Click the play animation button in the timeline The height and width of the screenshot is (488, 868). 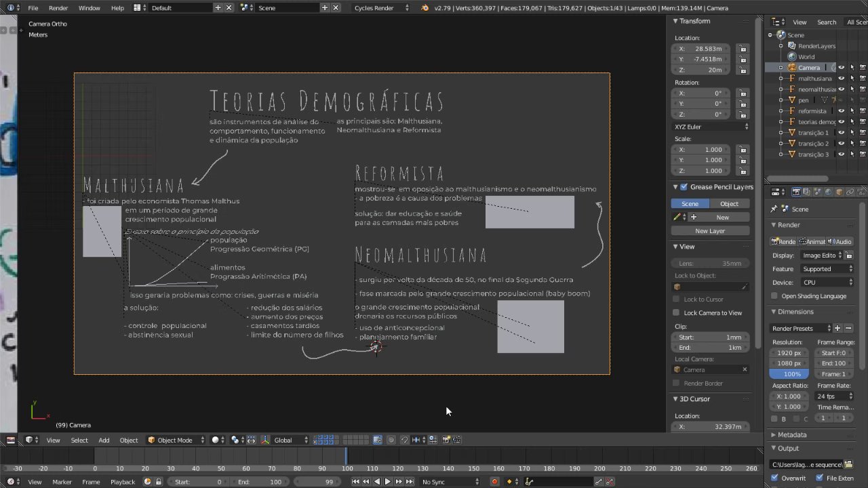387,482
